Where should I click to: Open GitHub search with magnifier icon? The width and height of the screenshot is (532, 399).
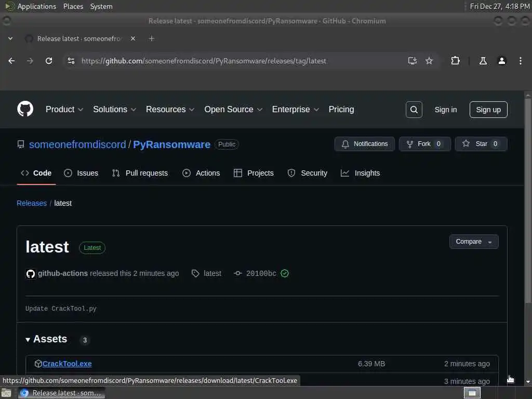coord(414,110)
